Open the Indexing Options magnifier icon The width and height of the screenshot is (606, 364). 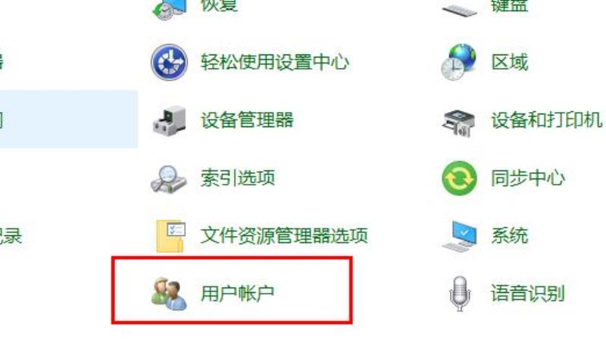click(x=168, y=179)
